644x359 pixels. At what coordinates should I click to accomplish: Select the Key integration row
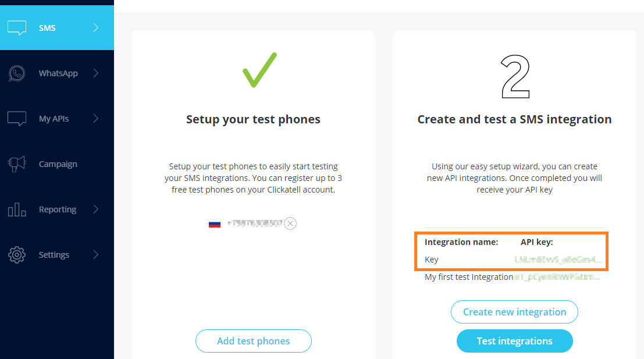(432, 260)
